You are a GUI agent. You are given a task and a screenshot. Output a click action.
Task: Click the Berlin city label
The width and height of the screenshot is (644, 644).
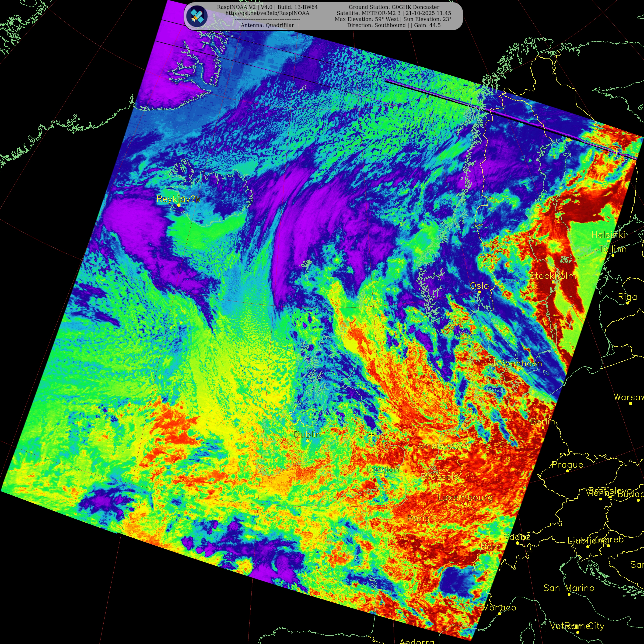(x=542, y=422)
